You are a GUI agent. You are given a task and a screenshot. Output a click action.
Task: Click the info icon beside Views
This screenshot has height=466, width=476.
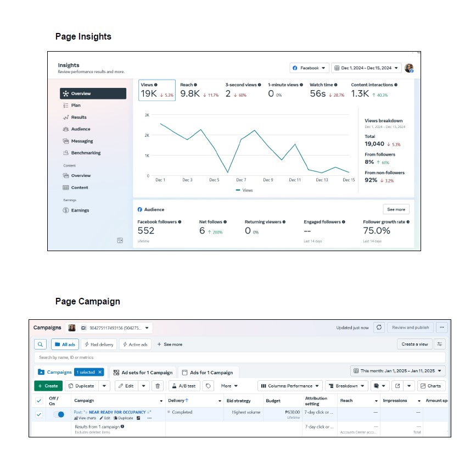pos(156,85)
